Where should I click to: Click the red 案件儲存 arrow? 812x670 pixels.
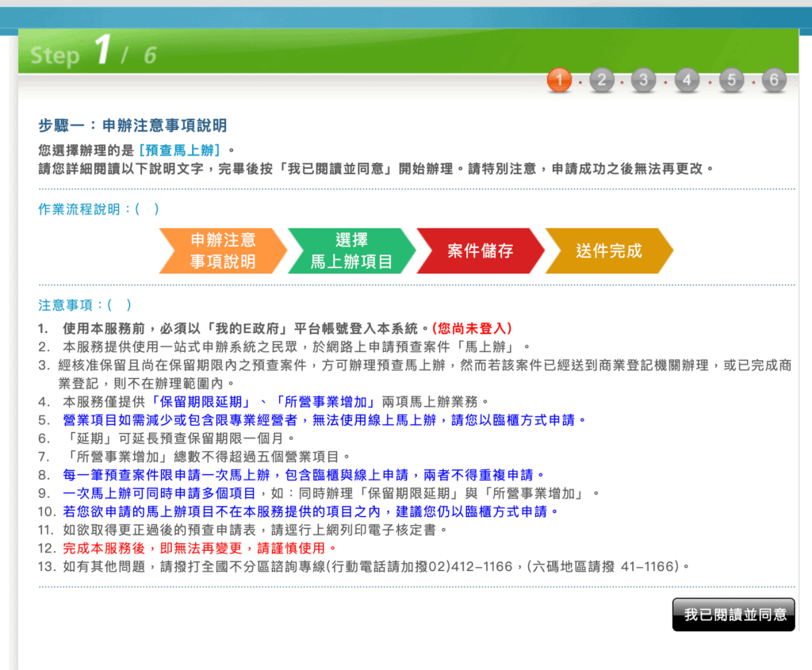(481, 251)
